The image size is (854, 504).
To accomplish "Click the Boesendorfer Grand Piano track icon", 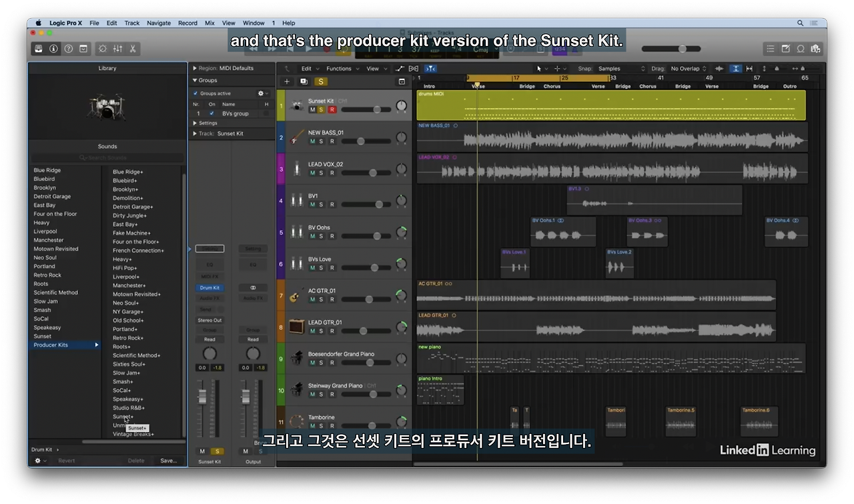I will tap(297, 359).
